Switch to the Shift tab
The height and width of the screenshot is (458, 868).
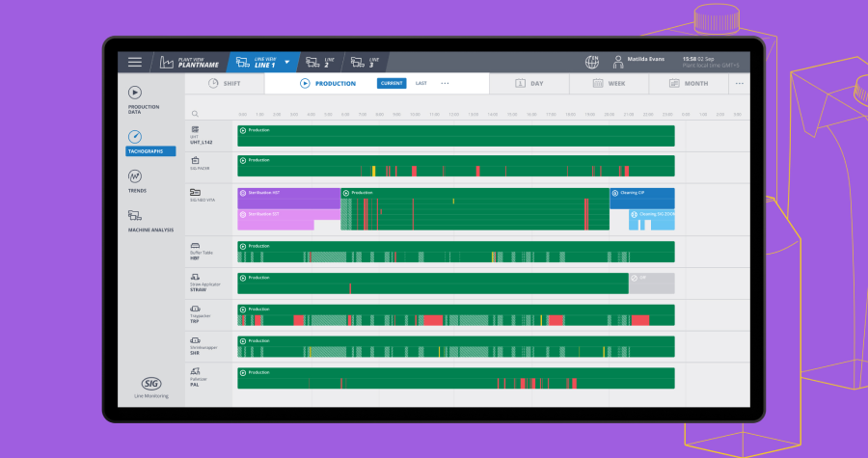pos(224,84)
